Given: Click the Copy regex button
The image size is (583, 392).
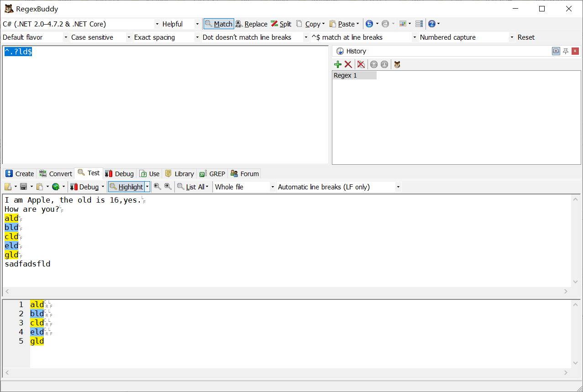Looking at the screenshot, I should click(x=308, y=24).
